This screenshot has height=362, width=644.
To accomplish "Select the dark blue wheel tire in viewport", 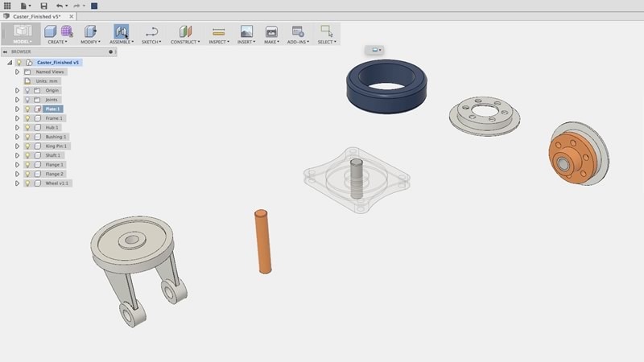I will point(386,87).
